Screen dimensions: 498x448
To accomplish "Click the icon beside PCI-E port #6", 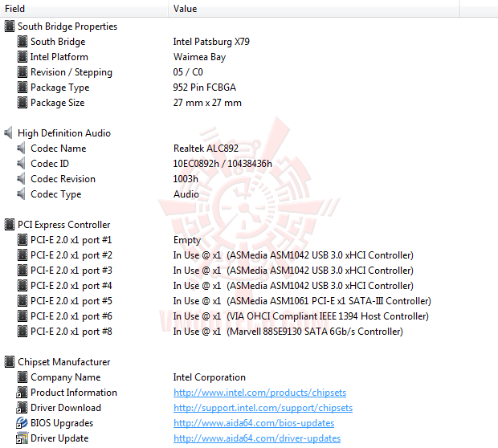I will tap(22, 316).
